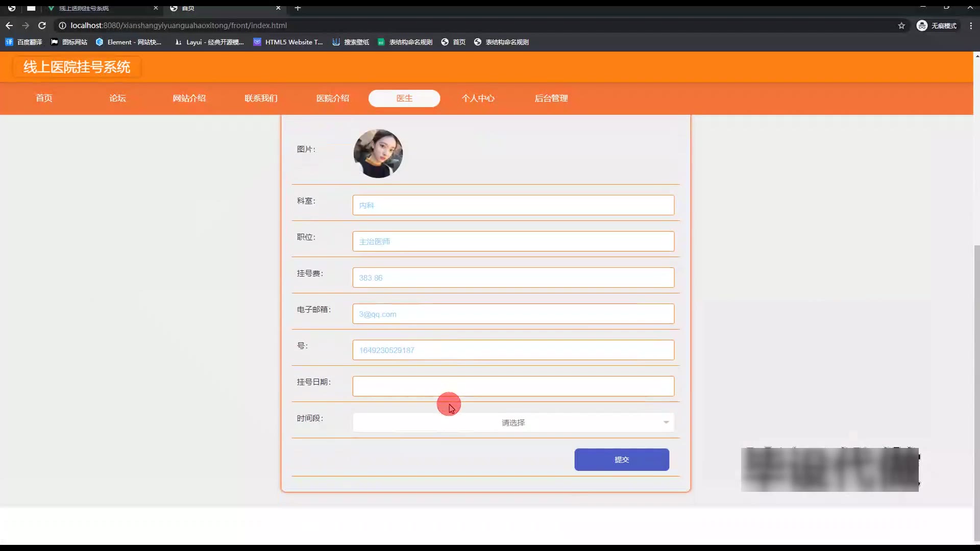The height and width of the screenshot is (551, 980).
Task: Select 论坛 in navigation bar
Action: [x=117, y=98]
